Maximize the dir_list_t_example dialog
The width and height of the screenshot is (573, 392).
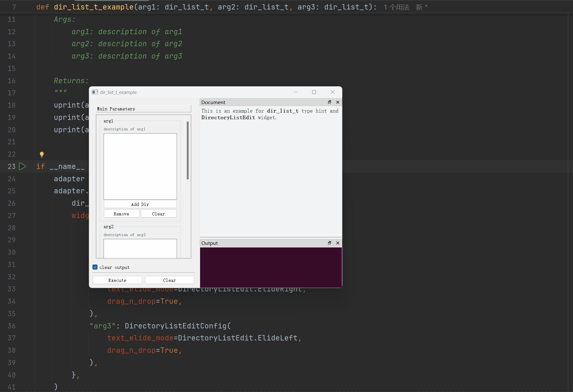[x=314, y=92]
